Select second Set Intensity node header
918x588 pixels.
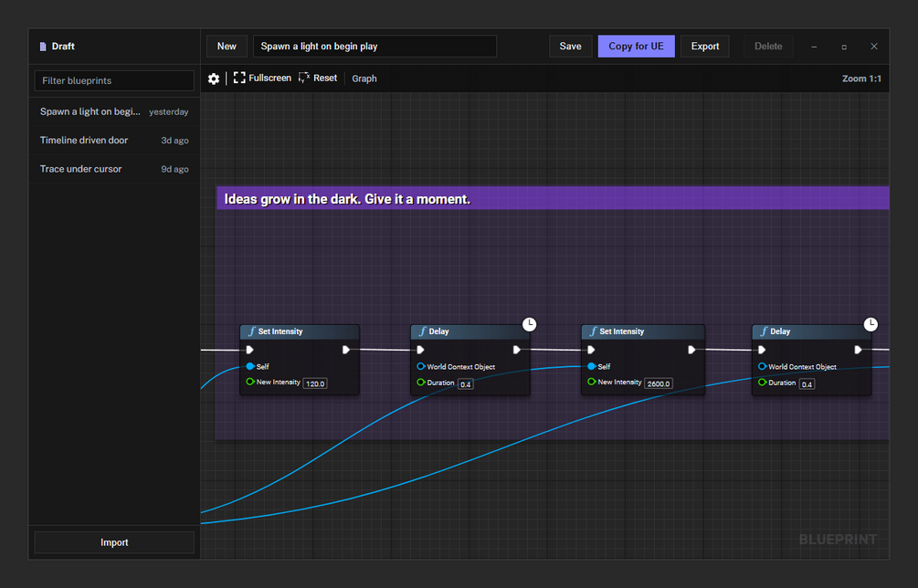pyautogui.click(x=643, y=331)
